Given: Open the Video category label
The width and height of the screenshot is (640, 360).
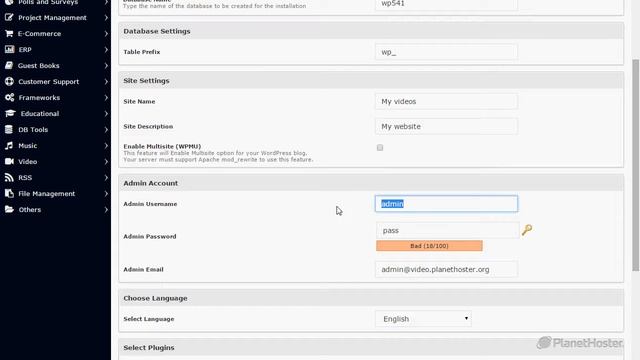Looking at the screenshot, I should point(28,162).
